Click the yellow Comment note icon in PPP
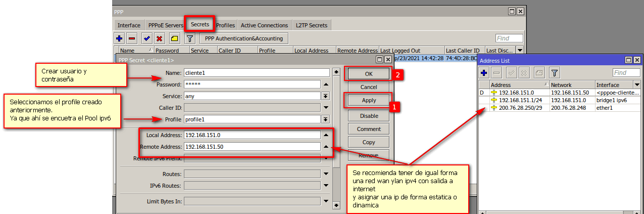 (x=174, y=38)
